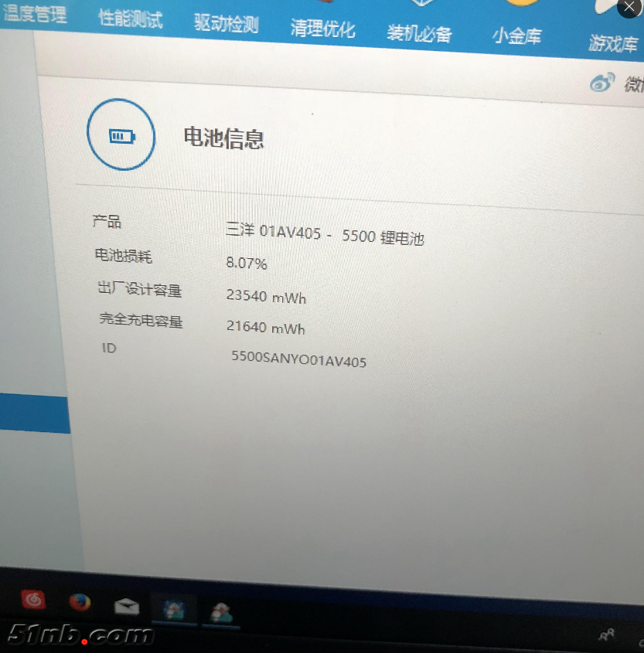Launch Firefox from the taskbar
Viewport: 644px width, 653px height.
point(80,602)
